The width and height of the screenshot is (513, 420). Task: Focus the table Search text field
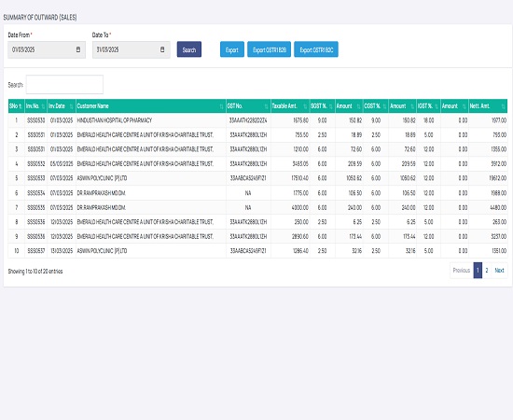click(x=64, y=84)
